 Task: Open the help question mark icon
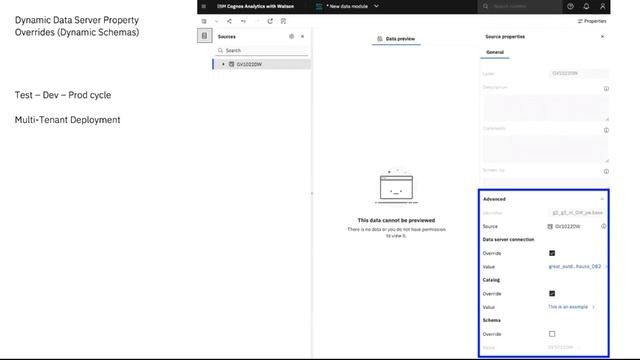point(570,7)
